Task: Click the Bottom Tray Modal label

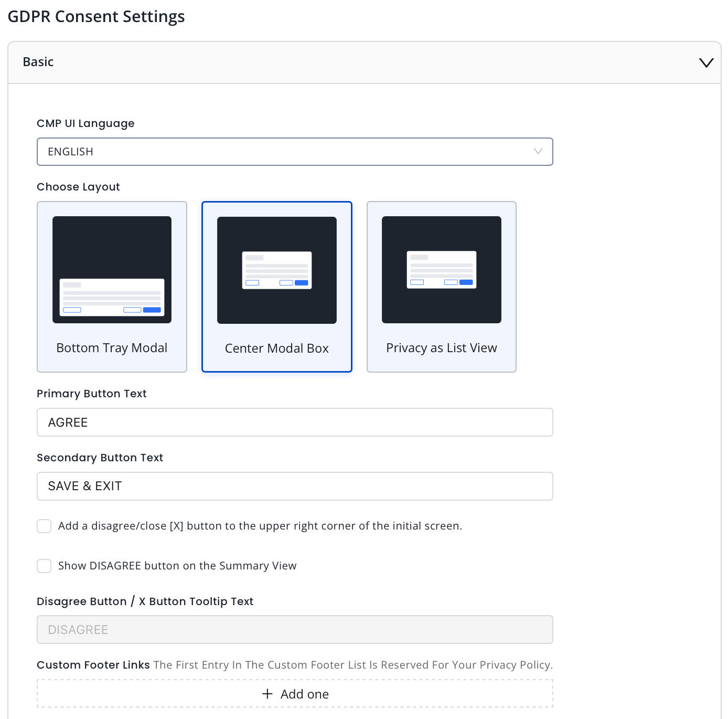Action: (x=112, y=348)
